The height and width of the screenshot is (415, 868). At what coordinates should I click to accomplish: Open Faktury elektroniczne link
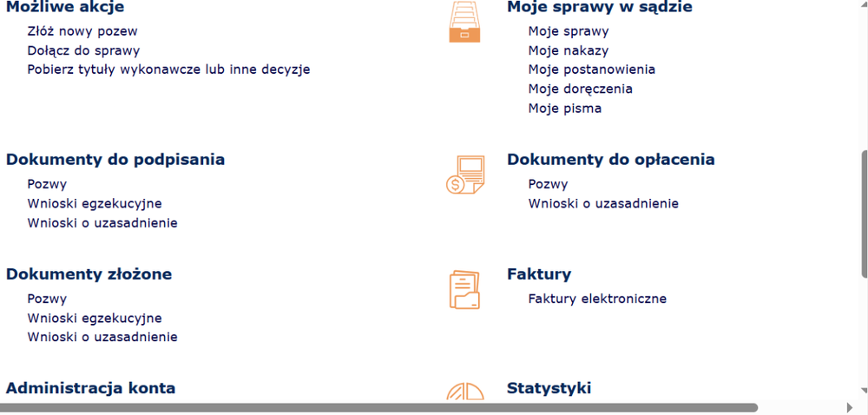click(597, 300)
